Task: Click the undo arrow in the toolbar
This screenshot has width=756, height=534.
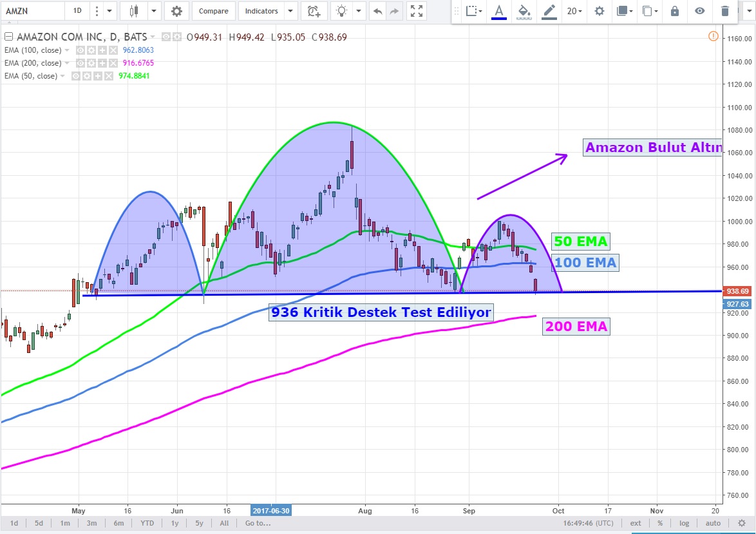Action: click(377, 11)
